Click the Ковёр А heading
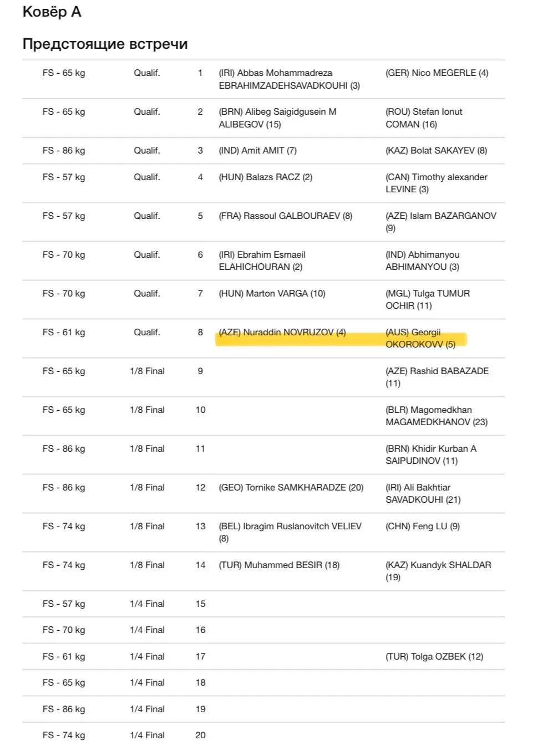 point(52,12)
